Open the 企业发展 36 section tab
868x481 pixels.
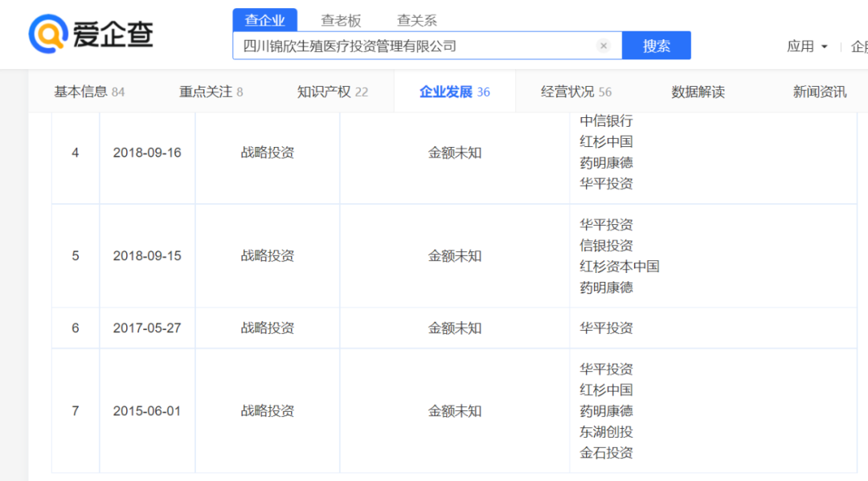click(x=454, y=92)
